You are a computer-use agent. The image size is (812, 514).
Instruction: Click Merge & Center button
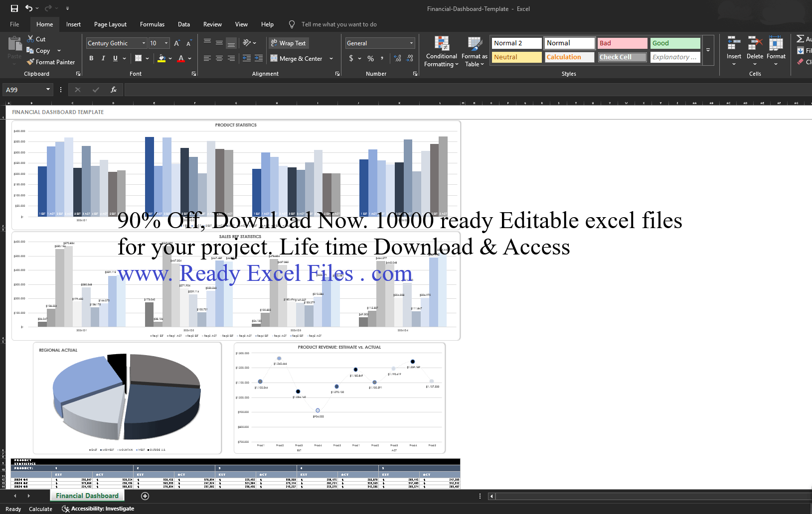297,58
